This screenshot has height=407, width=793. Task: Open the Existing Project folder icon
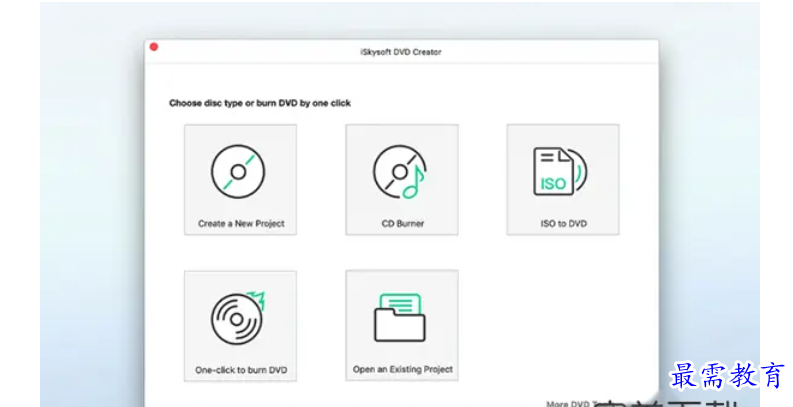pos(400,318)
